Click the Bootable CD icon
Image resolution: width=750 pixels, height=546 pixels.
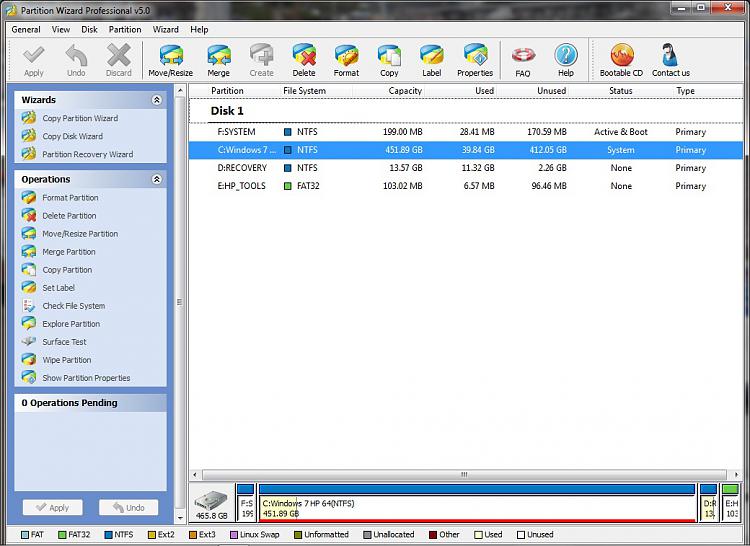(622, 55)
